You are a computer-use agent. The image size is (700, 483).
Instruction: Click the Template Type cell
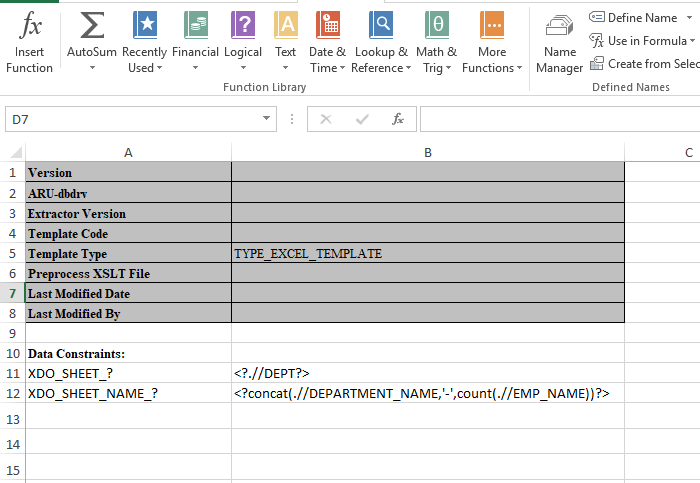pos(129,253)
